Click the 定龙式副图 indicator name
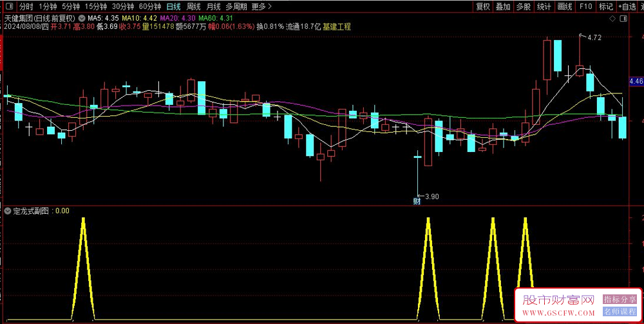644x324 pixels. pyautogui.click(x=31, y=211)
